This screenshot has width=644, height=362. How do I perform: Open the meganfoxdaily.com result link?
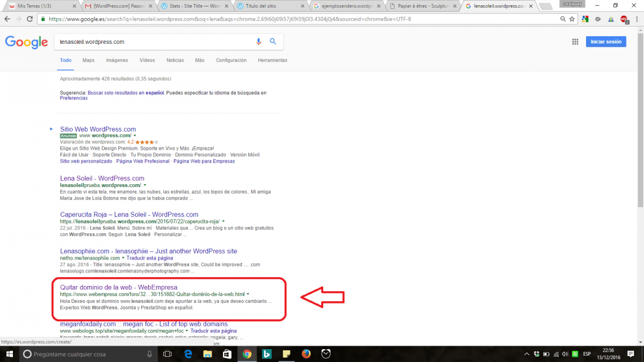tap(144, 324)
